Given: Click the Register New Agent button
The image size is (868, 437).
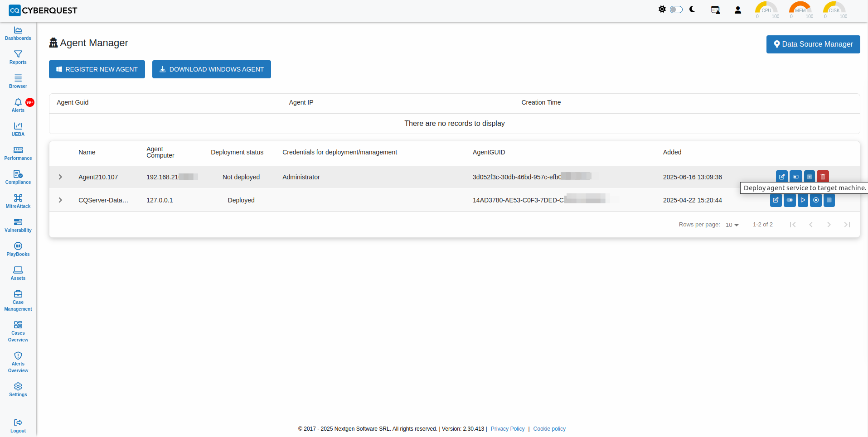Looking at the screenshot, I should tap(97, 69).
